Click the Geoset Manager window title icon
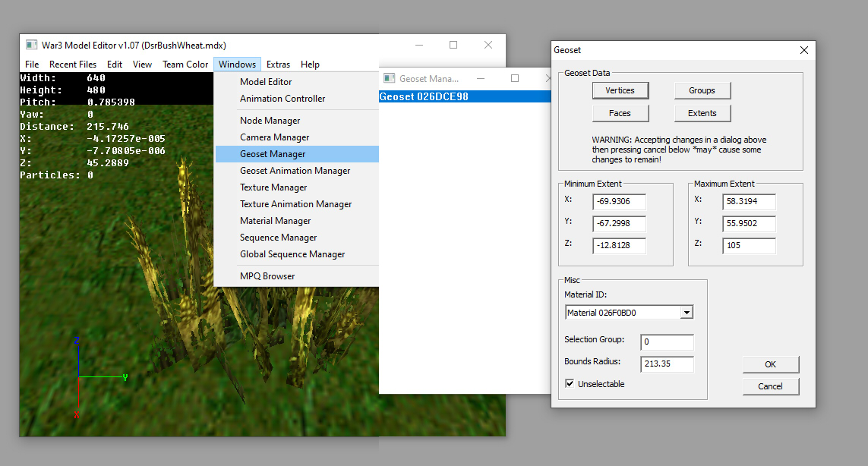Screen dimensions: 868x466 click(x=389, y=79)
